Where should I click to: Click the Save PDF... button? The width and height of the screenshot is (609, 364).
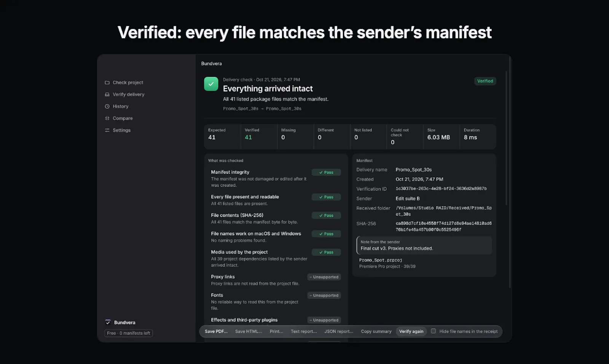(x=216, y=331)
